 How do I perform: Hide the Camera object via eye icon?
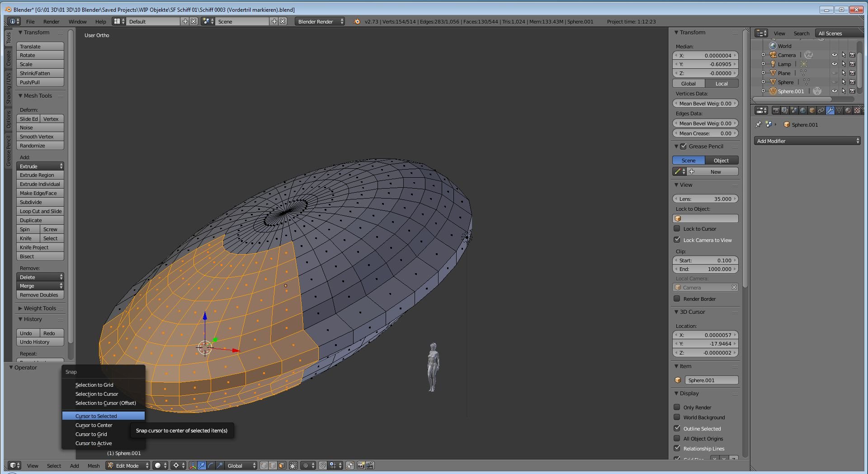click(x=835, y=55)
